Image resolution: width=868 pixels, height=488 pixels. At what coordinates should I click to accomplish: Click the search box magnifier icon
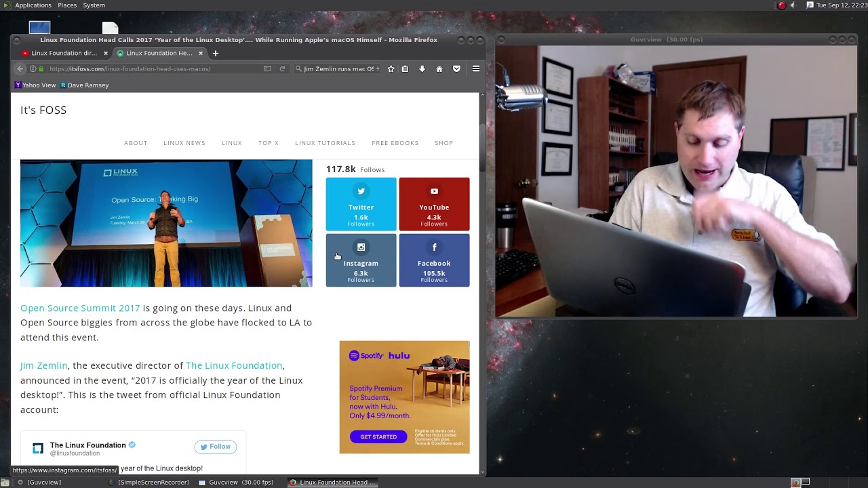(298, 68)
